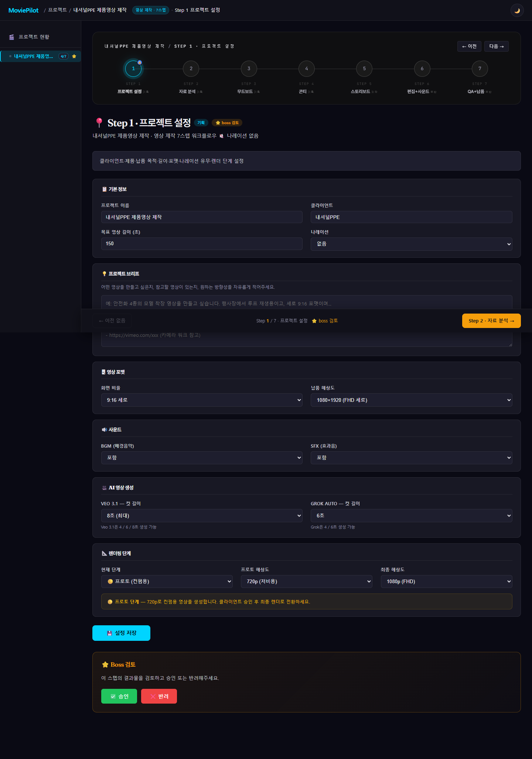Go to step 5 스토리보드 circle
Image resolution: width=532 pixels, height=759 pixels.
[364, 68]
